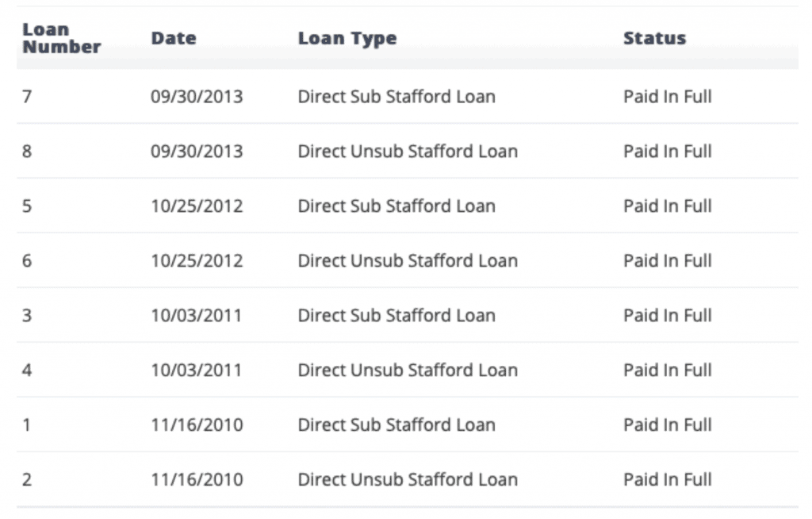Click Paid In Full status for loan 5

tap(667, 206)
